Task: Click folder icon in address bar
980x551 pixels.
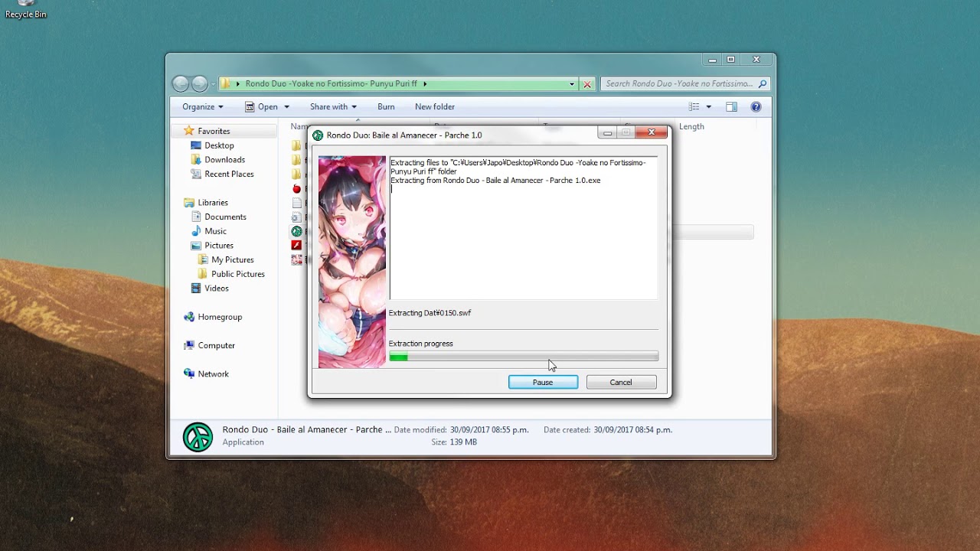Action: (227, 83)
